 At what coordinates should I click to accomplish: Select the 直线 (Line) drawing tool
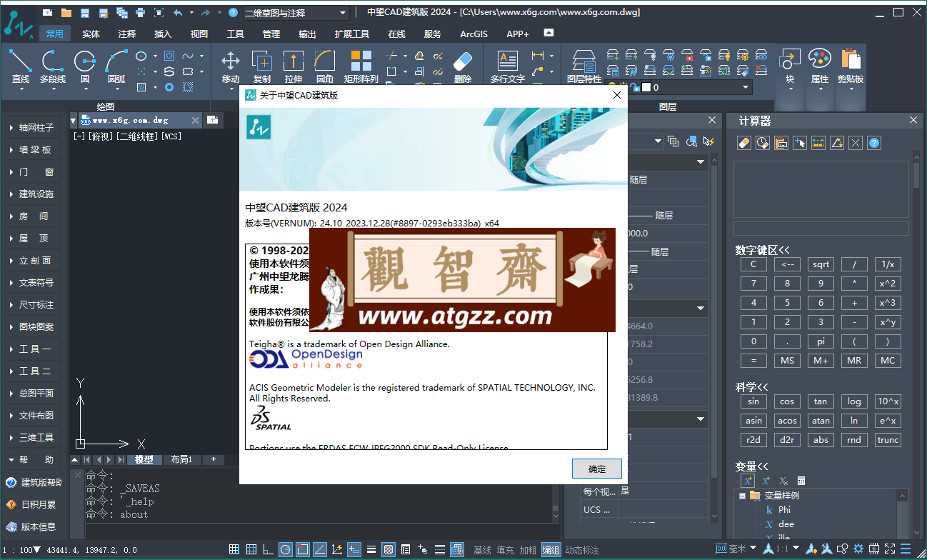tap(21, 66)
